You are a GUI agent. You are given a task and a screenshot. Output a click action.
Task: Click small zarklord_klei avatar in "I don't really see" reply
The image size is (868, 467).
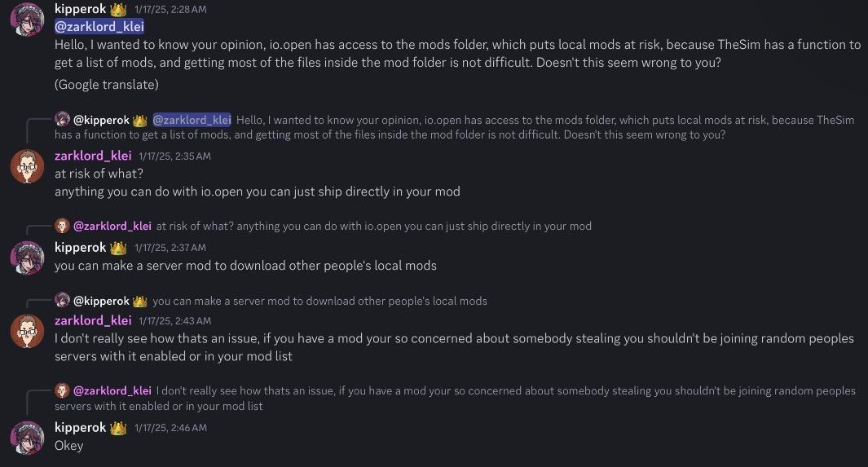(62, 390)
